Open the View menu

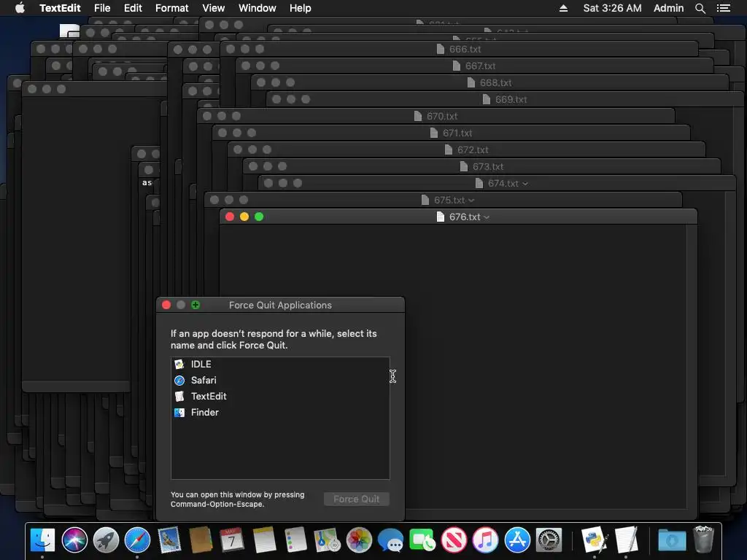coord(214,8)
